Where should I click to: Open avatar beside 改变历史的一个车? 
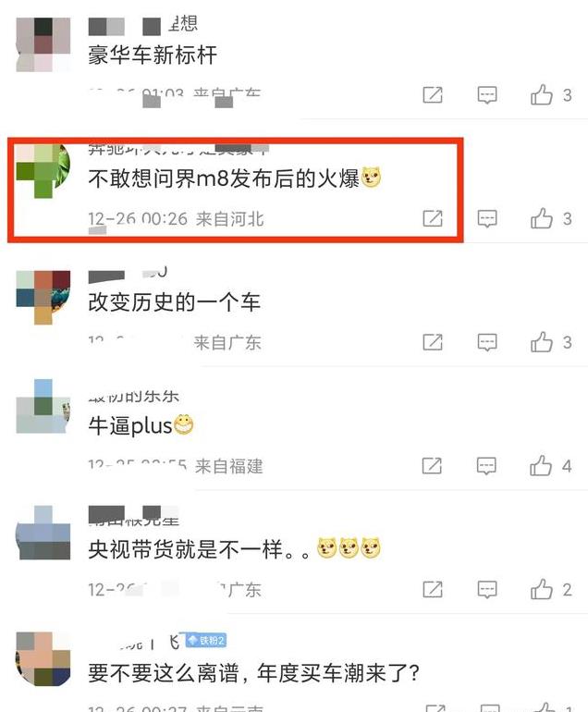[43, 298]
